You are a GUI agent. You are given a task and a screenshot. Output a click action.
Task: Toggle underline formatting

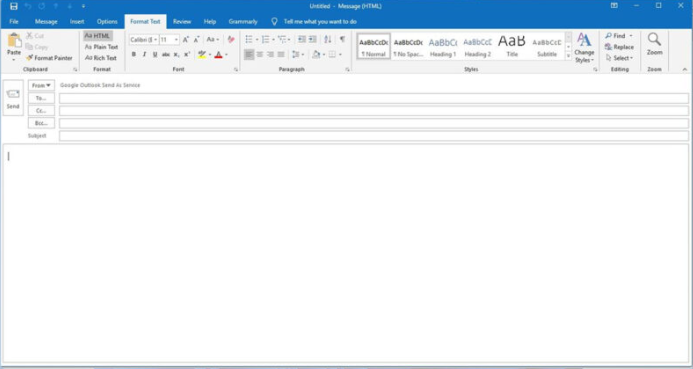pos(155,54)
